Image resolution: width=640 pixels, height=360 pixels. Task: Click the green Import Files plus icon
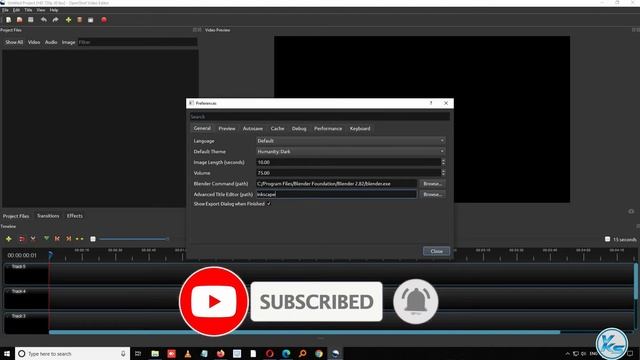pyautogui.click(x=68, y=20)
